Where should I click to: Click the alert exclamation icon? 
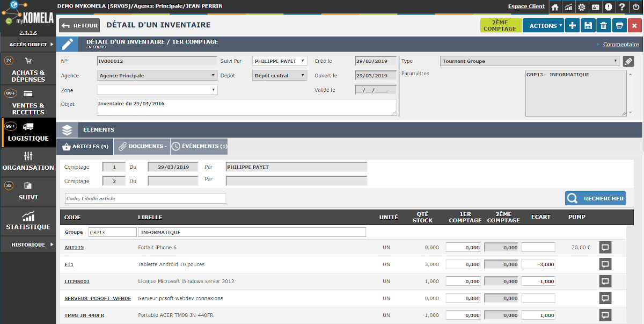click(x=609, y=7)
